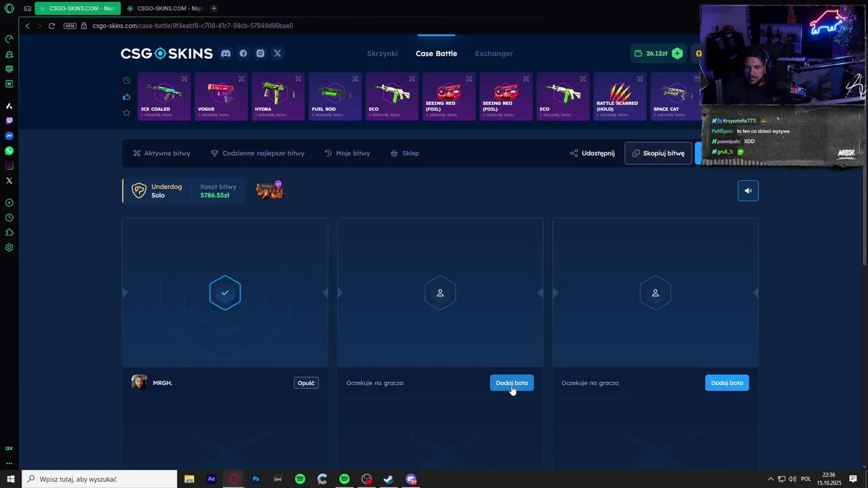Image resolution: width=868 pixels, height=488 pixels.
Task: Select the star icon beside the drop feed
Action: [126, 113]
